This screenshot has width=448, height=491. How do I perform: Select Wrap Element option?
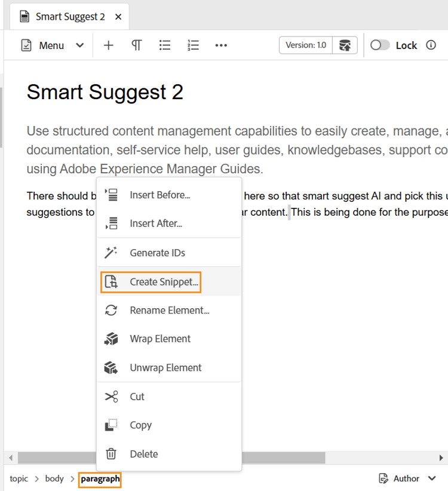[160, 339]
